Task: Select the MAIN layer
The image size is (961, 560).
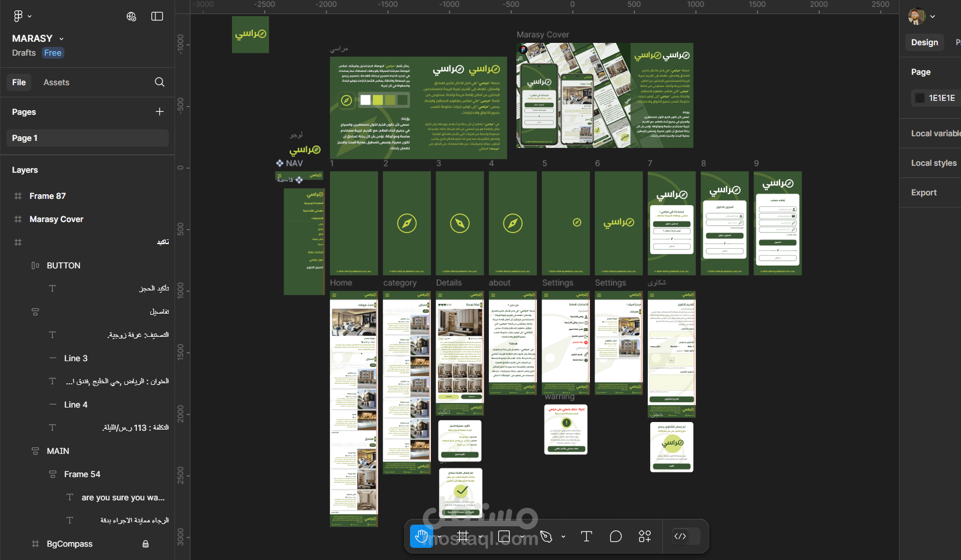Action: 58,451
